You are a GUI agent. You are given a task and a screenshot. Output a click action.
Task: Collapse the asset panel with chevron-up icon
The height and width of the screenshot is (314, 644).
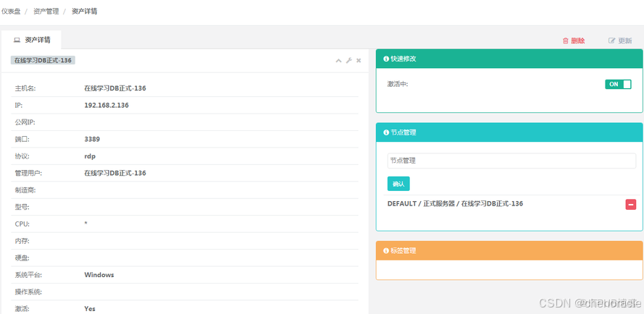tap(338, 61)
